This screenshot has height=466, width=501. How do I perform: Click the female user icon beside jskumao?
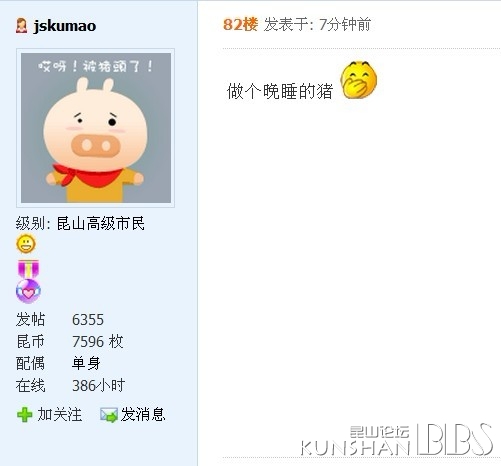[x=21, y=26]
